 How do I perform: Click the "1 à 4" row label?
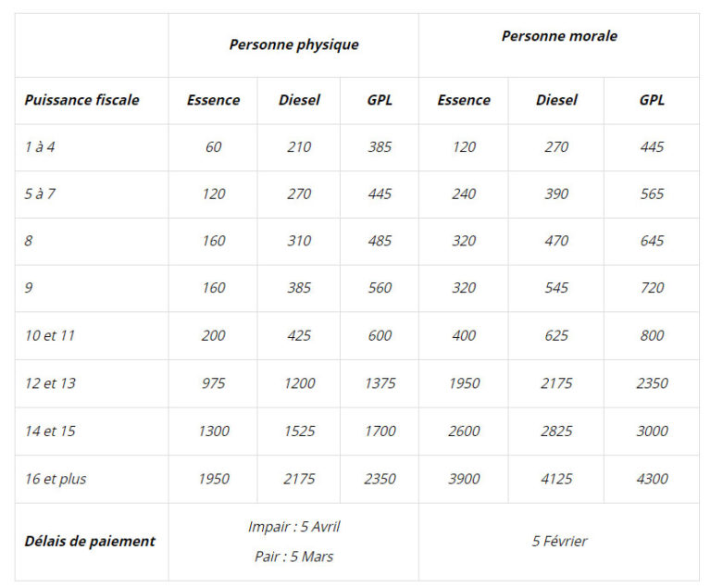click(41, 147)
